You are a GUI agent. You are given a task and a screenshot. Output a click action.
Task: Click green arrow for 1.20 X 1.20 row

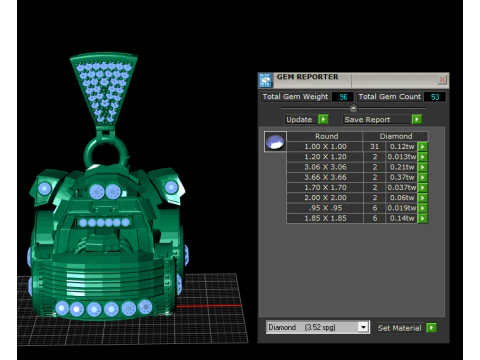tap(423, 157)
